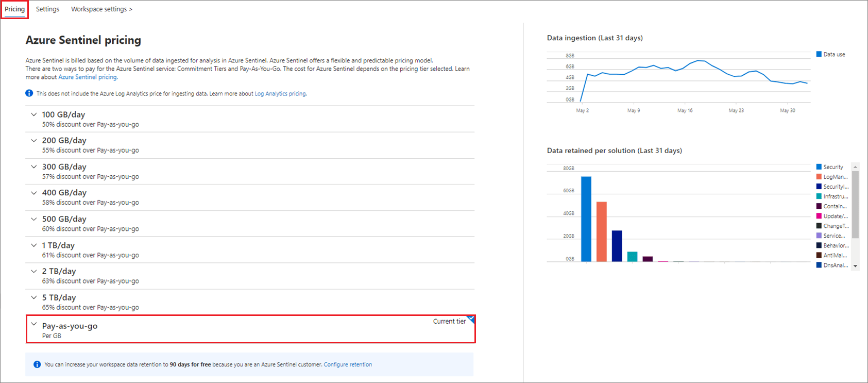Select the 100 GB/day tier title
The height and width of the screenshot is (383, 868).
click(x=63, y=114)
